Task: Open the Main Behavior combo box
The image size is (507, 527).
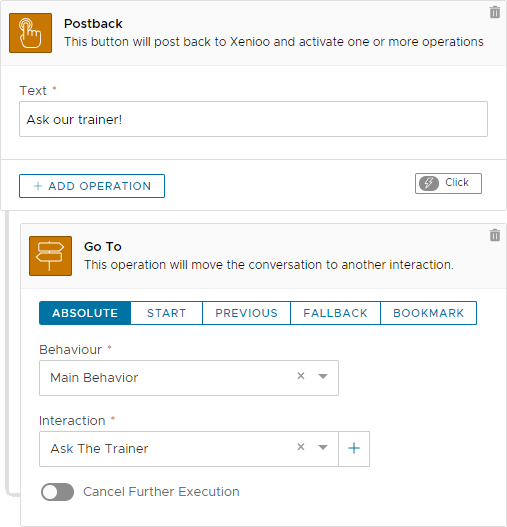Action: 189,378
